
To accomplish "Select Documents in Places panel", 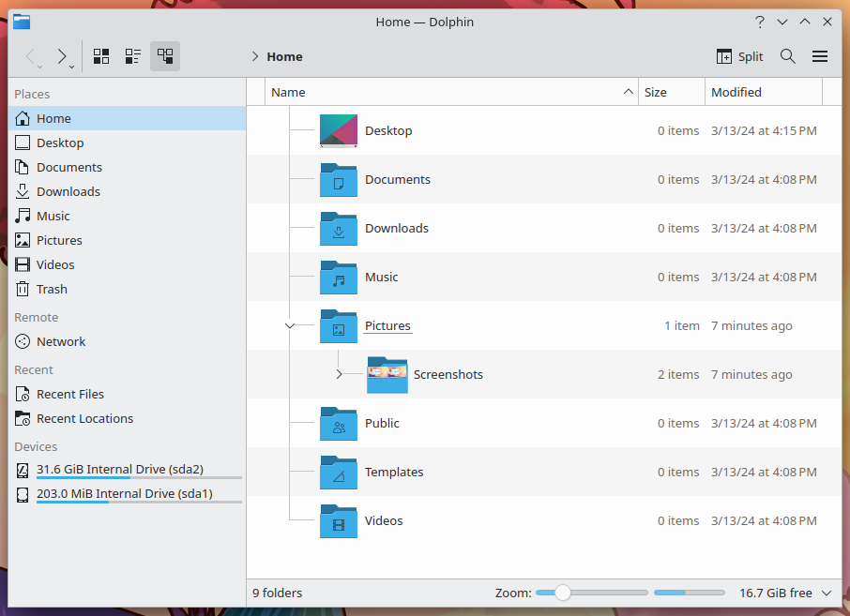I will click(128, 168).
